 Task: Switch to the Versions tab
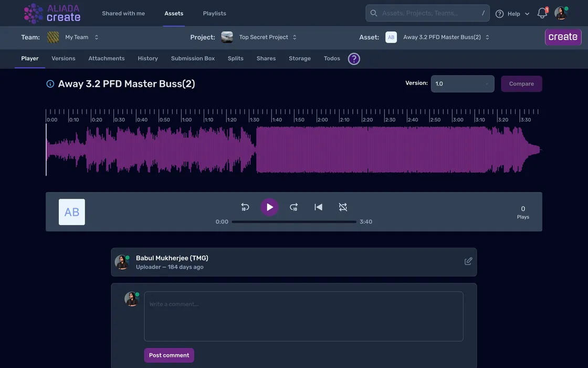(x=64, y=58)
